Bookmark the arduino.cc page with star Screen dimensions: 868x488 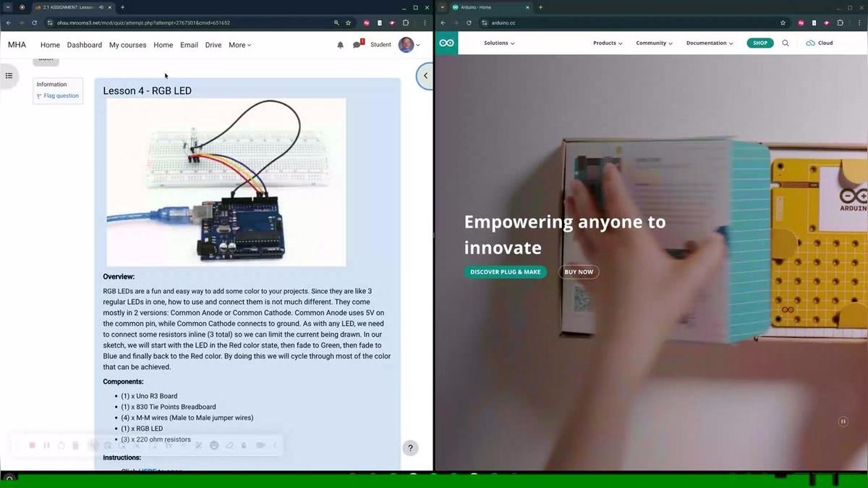783,22
